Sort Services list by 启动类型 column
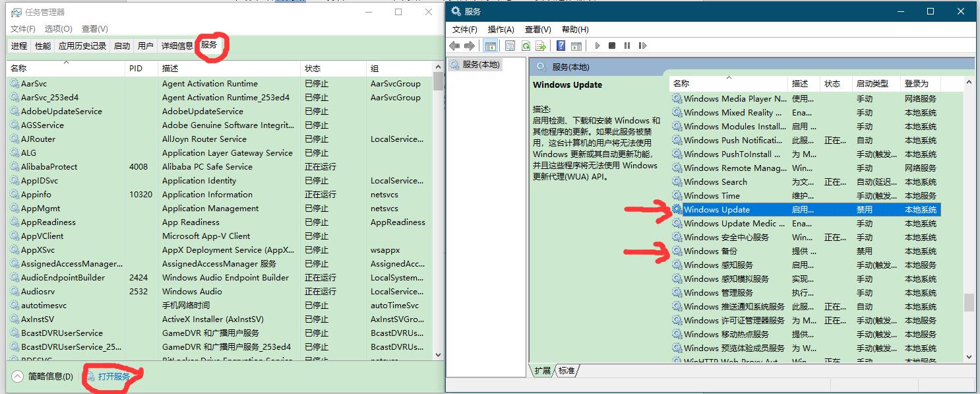Viewport: 980px width, 394px height. 875,84
